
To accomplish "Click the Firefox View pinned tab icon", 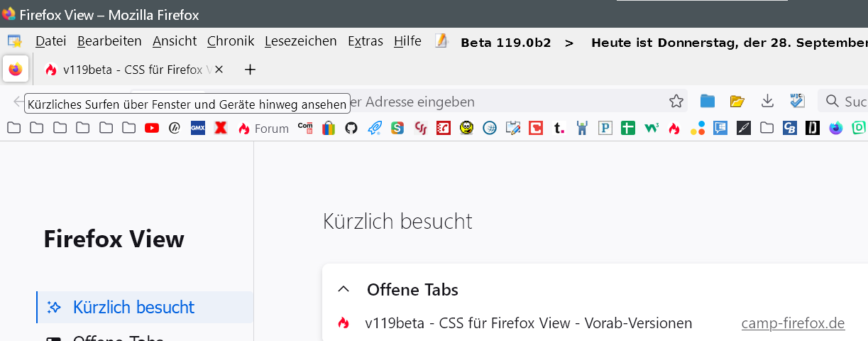I will coord(16,70).
